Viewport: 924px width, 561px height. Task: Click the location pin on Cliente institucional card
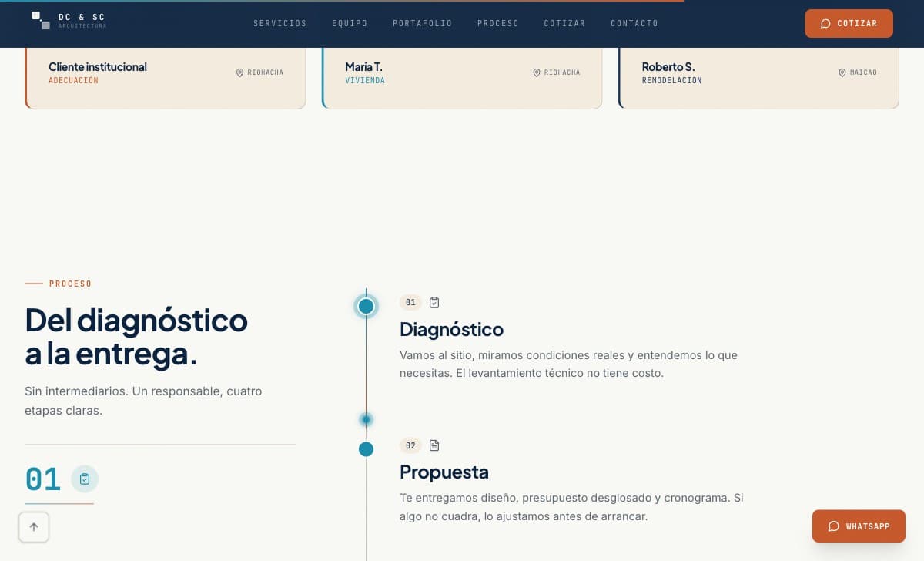(x=239, y=72)
